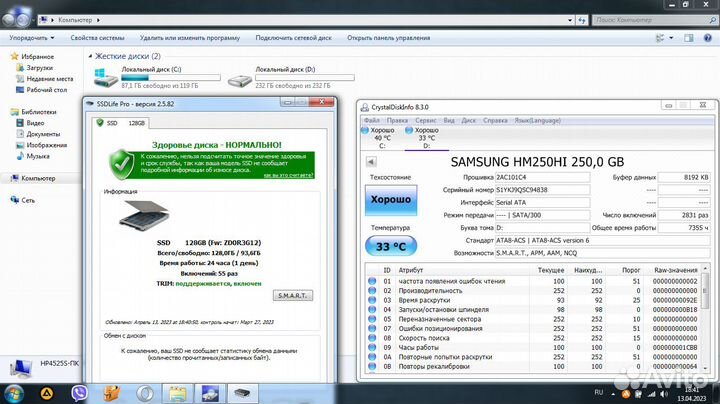Click the 'как вы это считаете?' link
Image resolution: width=720 pixels, height=404 pixels.
288,175
